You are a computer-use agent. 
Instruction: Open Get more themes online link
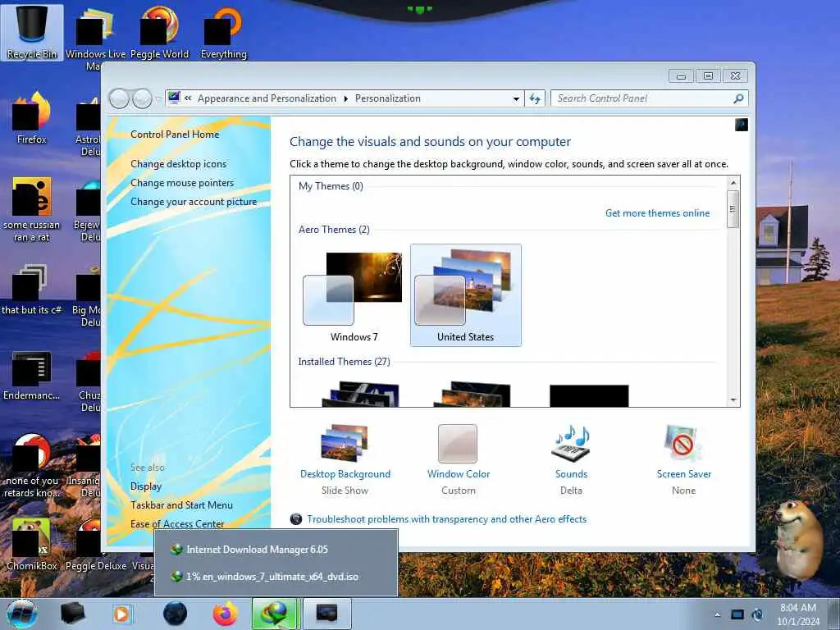[657, 213]
